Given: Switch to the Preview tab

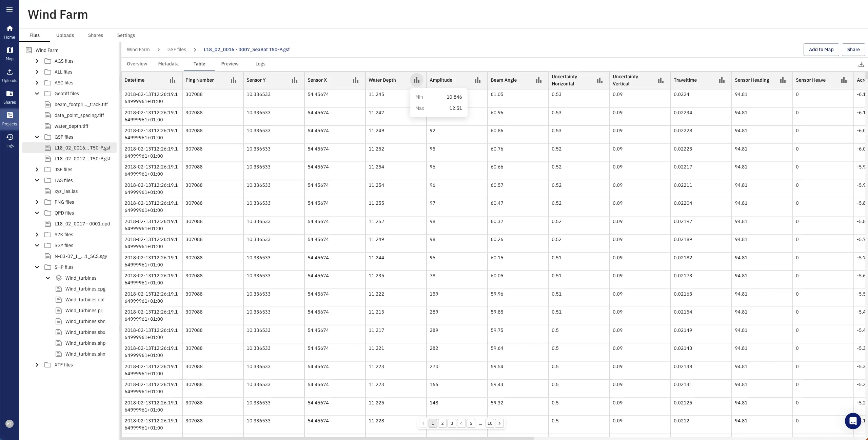Looking at the screenshot, I should click(x=230, y=64).
